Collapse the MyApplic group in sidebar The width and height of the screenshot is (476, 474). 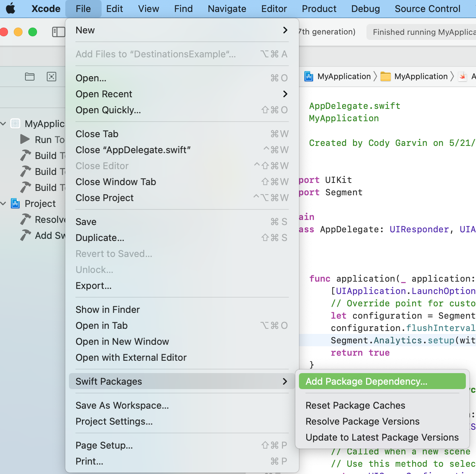(x=3, y=124)
